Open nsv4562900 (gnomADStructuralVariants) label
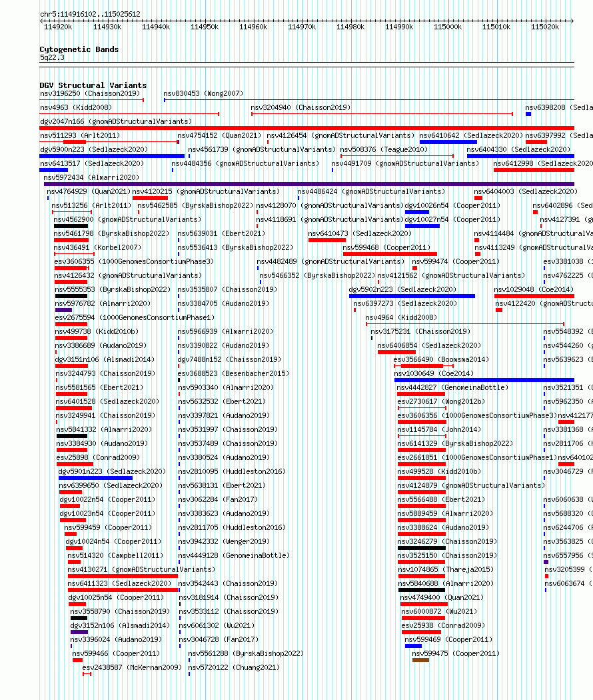 click(127, 219)
